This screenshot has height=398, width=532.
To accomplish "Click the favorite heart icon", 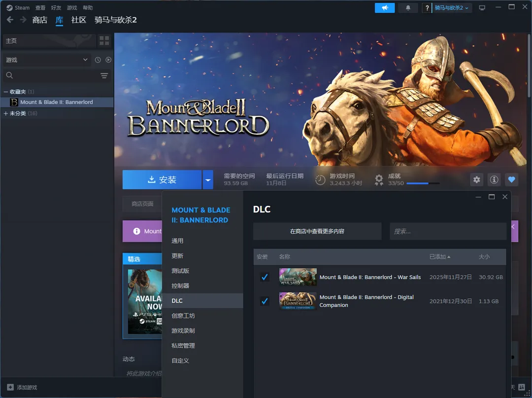I will (511, 180).
